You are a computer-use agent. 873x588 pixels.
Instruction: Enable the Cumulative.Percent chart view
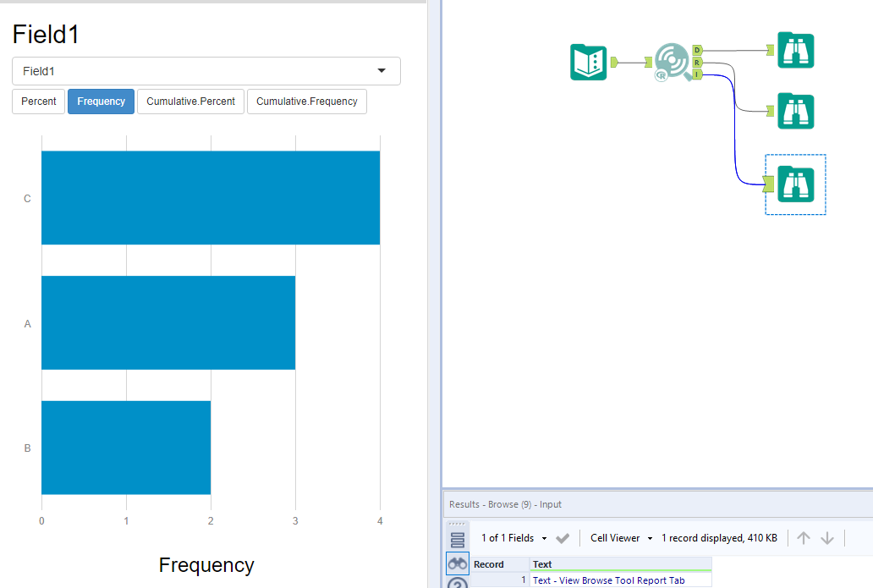click(189, 101)
